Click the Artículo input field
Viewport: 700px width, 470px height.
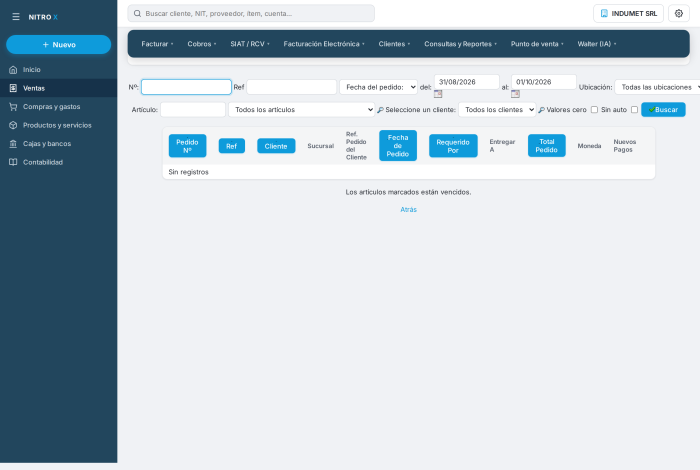[193, 110]
